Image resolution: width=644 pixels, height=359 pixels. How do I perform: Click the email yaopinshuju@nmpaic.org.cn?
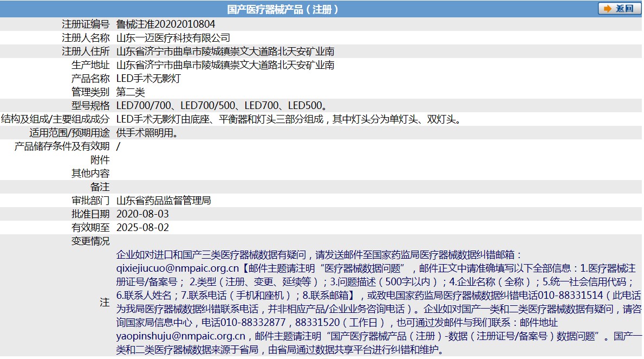[x=181, y=336]
